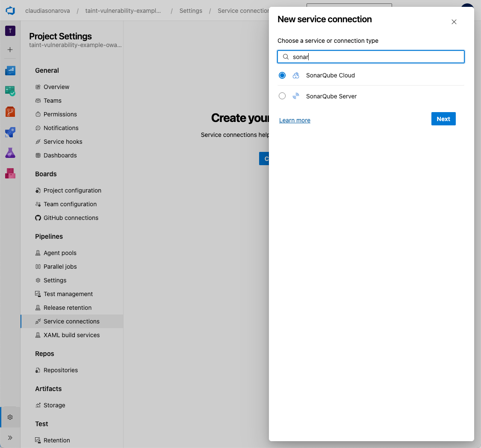This screenshot has height=448, width=481.
Task: Navigate to Settings in the breadcrumb trail
Action: coord(191,11)
